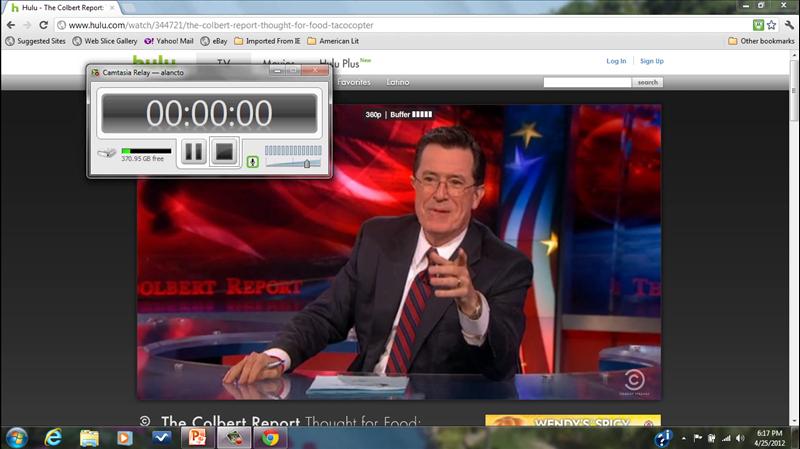
Task: Expand the Imported From IE bookmark folder
Action: 267,41
